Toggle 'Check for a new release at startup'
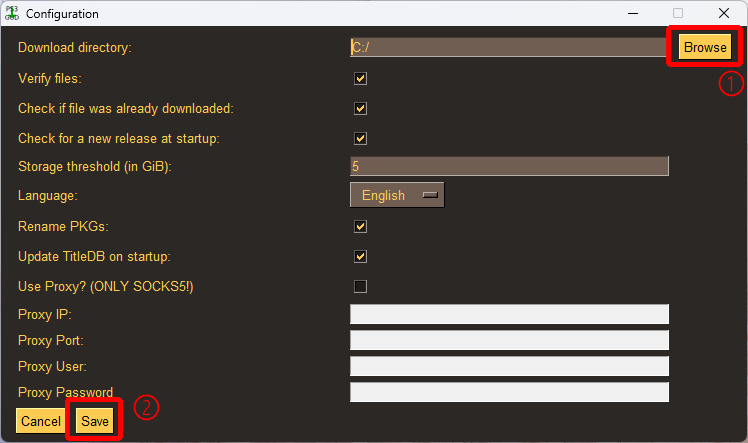The width and height of the screenshot is (748, 443). [360, 138]
